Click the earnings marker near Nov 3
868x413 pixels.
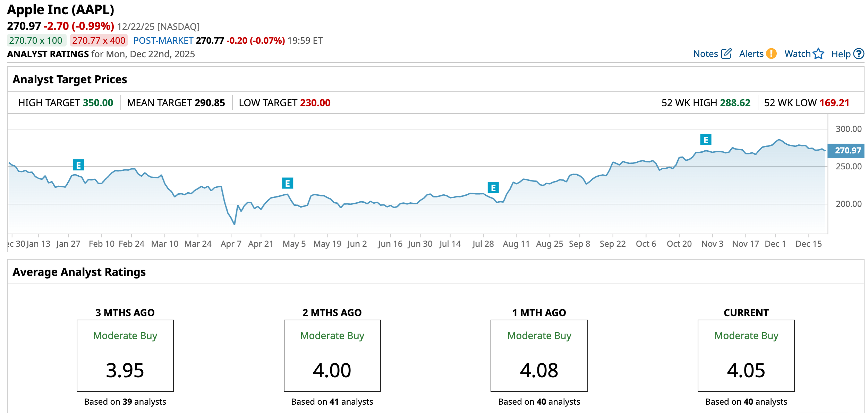point(705,140)
